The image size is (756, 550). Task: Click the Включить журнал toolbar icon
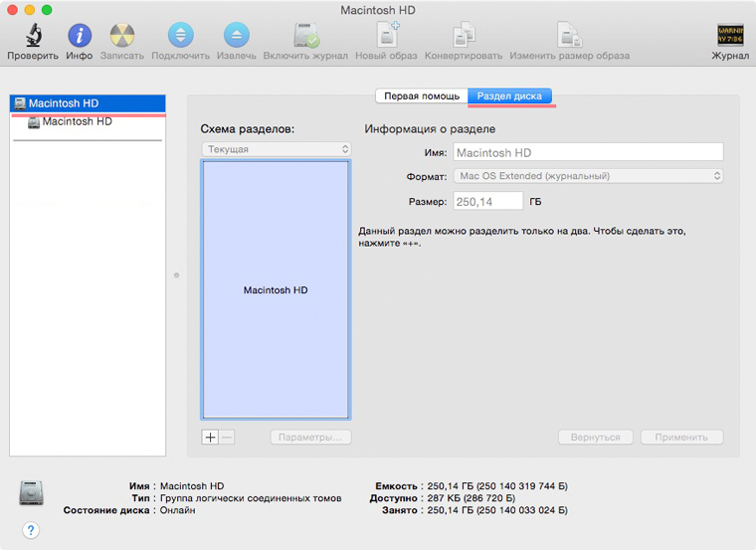coord(305,36)
